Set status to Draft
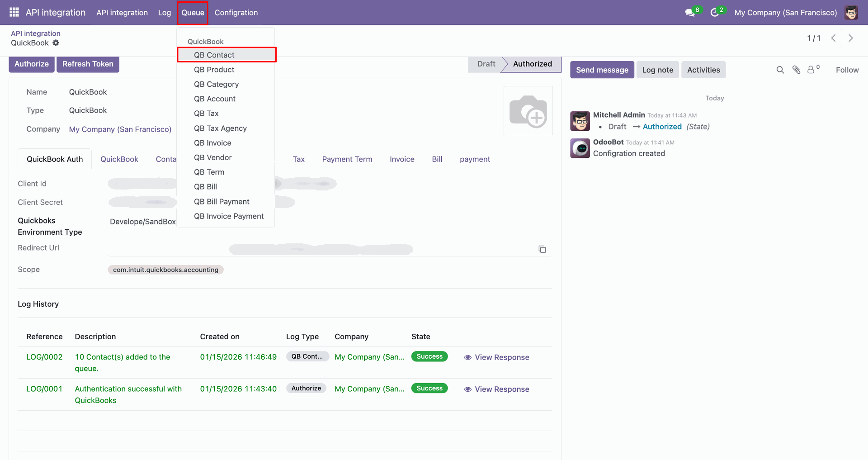 coord(486,64)
